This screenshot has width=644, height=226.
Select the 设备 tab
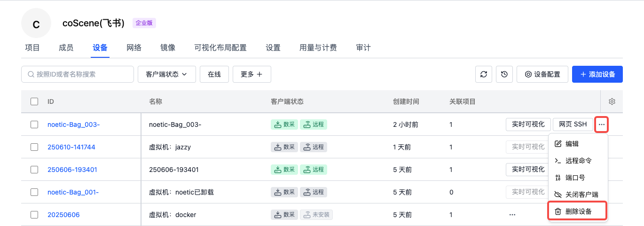pos(100,47)
